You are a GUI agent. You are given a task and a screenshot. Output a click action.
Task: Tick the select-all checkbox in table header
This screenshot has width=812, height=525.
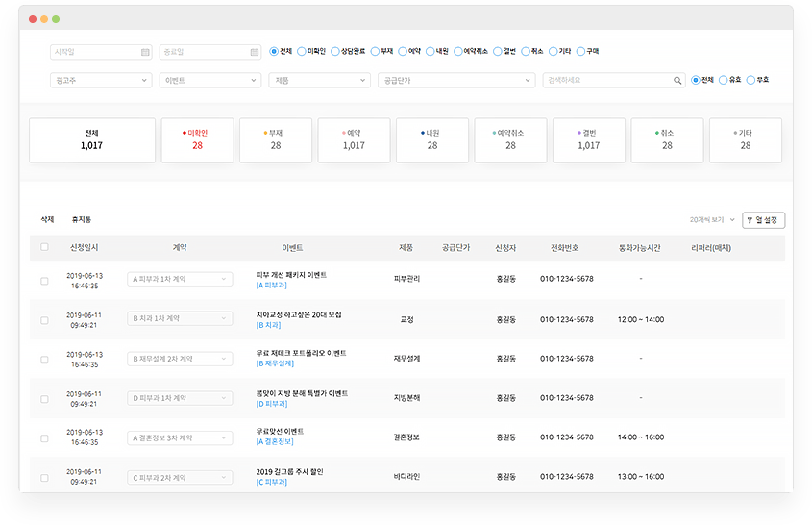point(44,247)
